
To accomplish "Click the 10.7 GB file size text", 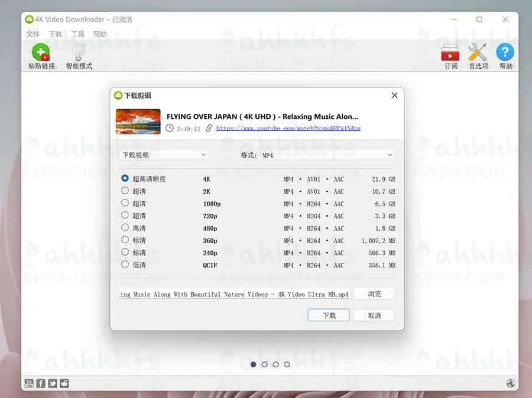I will click(384, 191).
